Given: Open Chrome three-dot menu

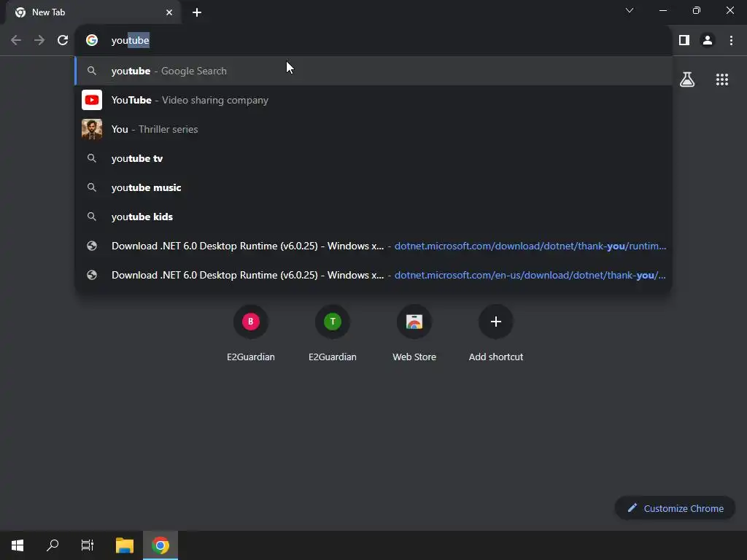Looking at the screenshot, I should tap(731, 41).
